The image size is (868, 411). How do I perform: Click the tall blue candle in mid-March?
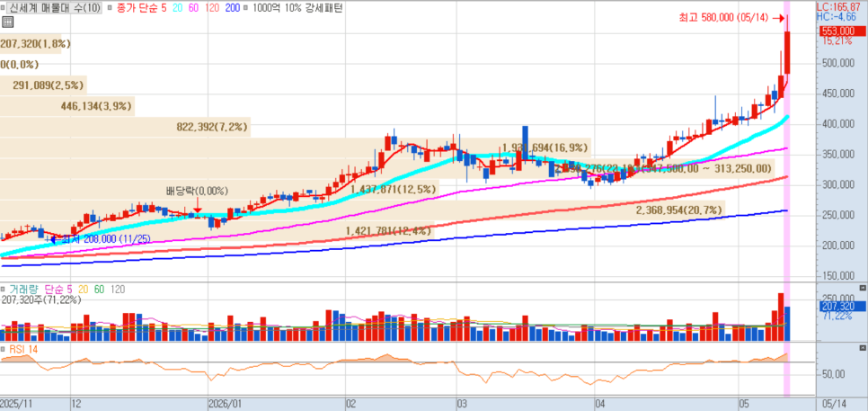(x=525, y=143)
